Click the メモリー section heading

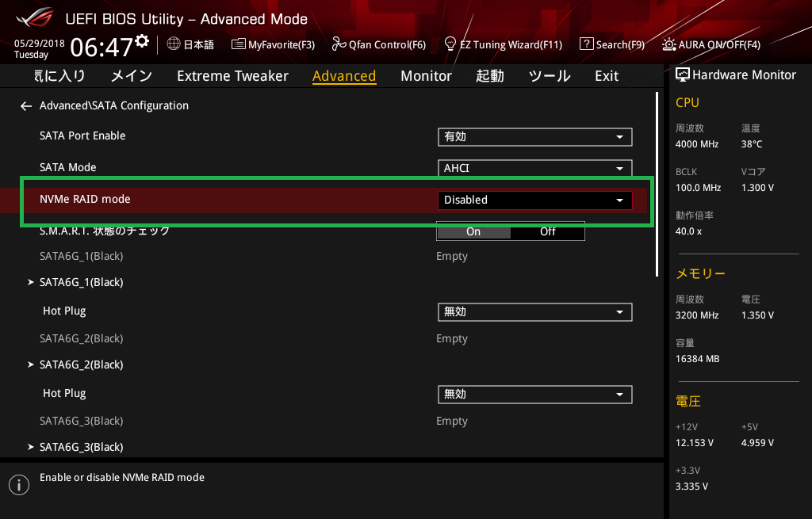pyautogui.click(x=701, y=273)
